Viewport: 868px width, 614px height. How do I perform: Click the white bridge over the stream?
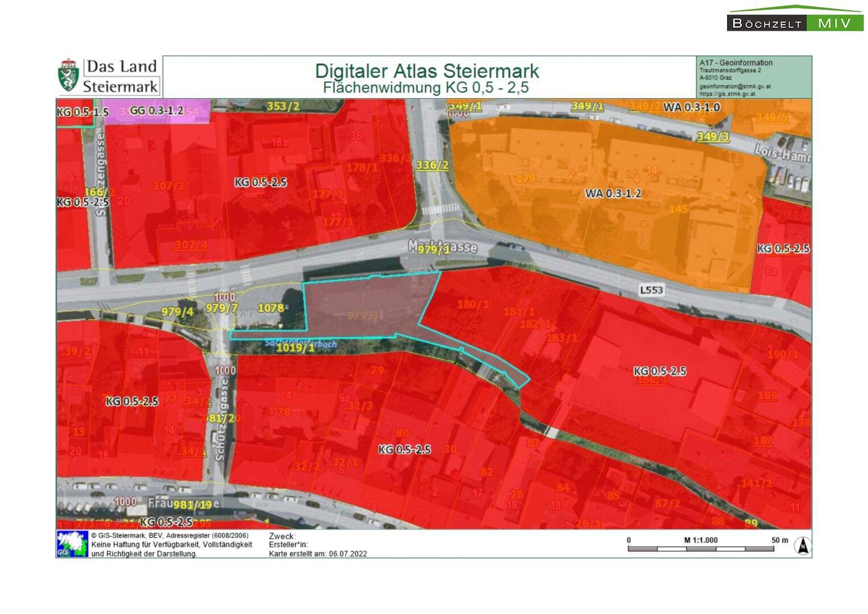(551, 433)
